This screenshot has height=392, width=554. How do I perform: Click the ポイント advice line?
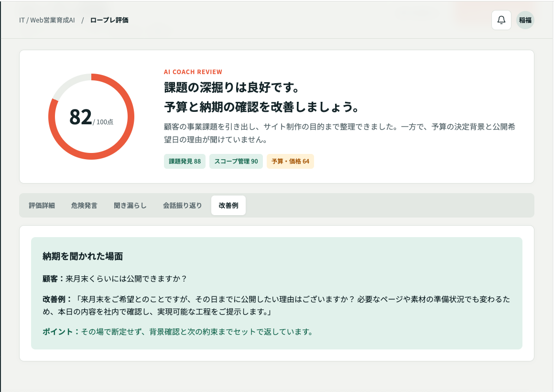(178, 332)
